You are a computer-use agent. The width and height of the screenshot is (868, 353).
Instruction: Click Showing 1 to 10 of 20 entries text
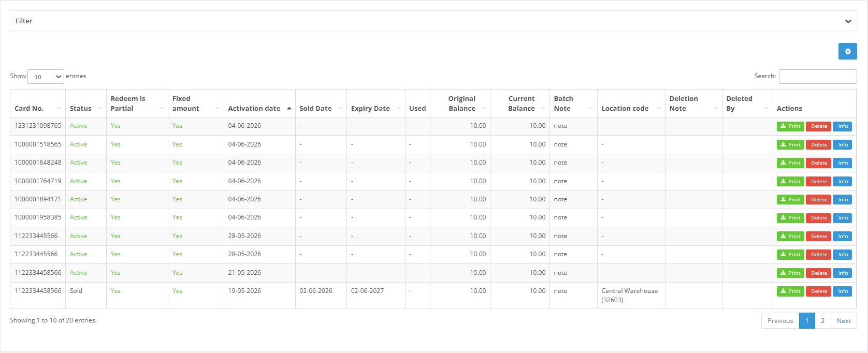point(53,320)
